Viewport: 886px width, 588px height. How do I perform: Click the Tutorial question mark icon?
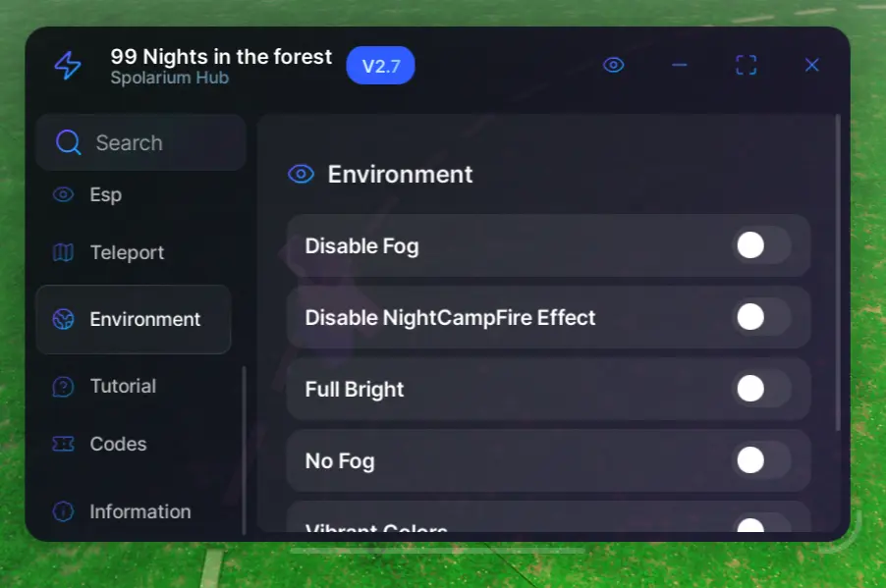63,387
